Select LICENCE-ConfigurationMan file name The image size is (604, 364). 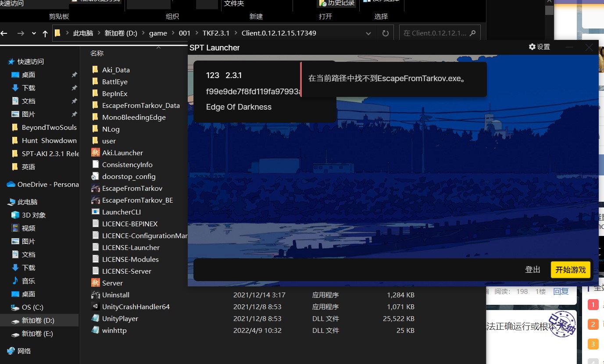pos(145,236)
